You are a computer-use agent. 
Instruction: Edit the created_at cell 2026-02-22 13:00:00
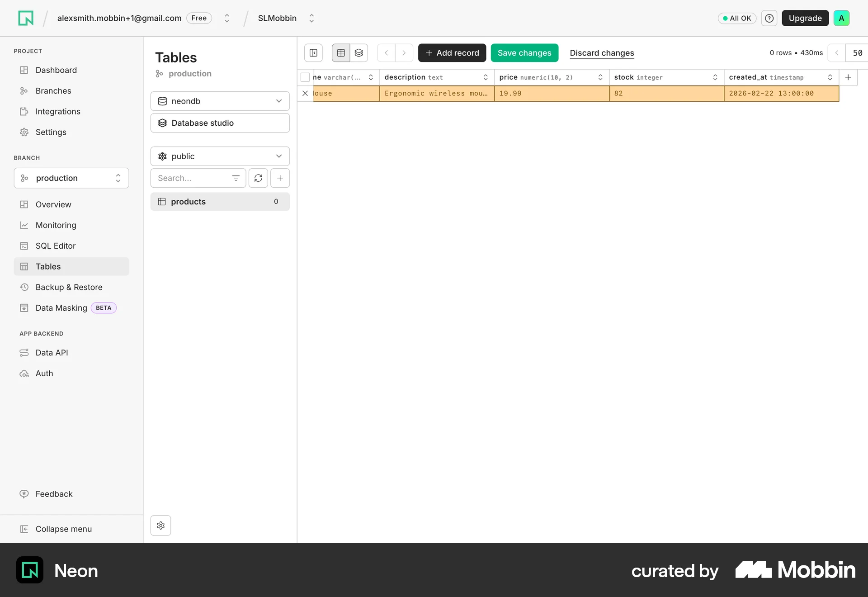click(782, 93)
